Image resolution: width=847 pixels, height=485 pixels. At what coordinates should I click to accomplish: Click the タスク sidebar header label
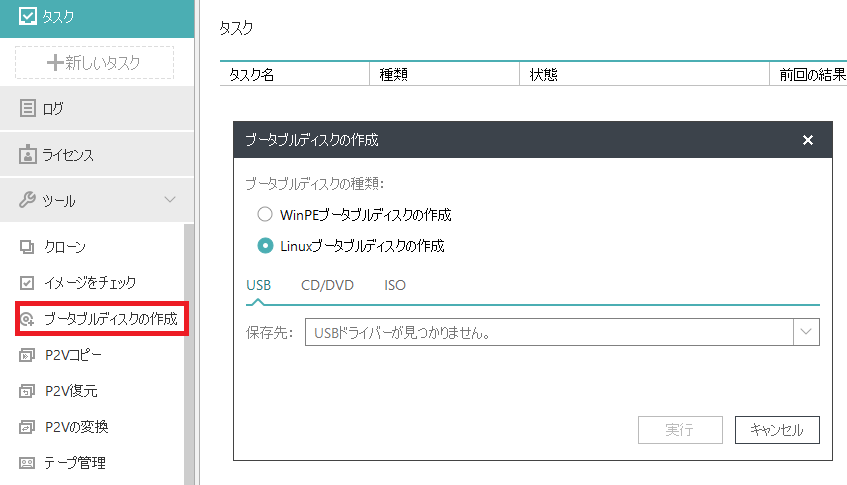58,17
